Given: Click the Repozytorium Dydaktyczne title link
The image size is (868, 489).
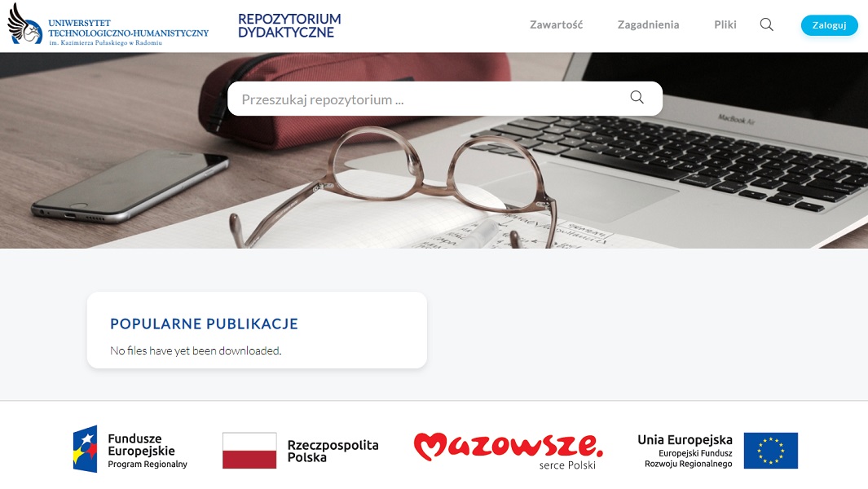Looking at the screenshot, I should coord(289,26).
